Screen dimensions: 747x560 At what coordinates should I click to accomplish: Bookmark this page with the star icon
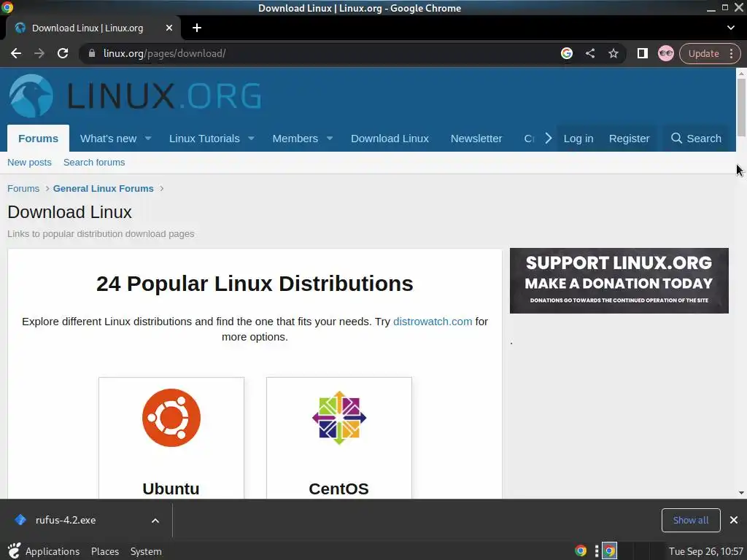pos(613,53)
